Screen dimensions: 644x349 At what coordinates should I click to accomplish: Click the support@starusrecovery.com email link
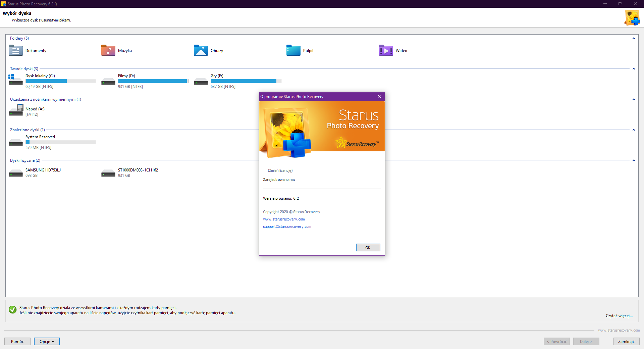coord(287,227)
